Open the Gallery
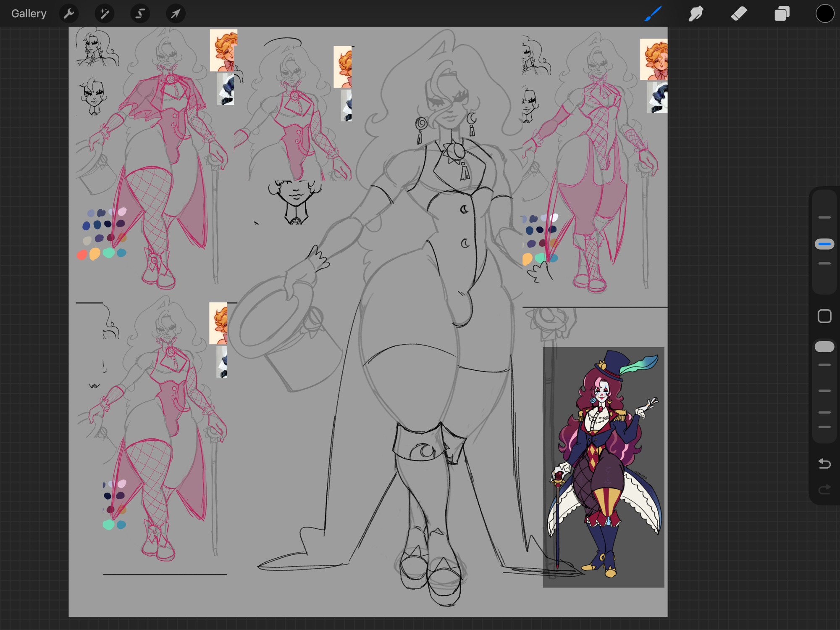 (29, 13)
